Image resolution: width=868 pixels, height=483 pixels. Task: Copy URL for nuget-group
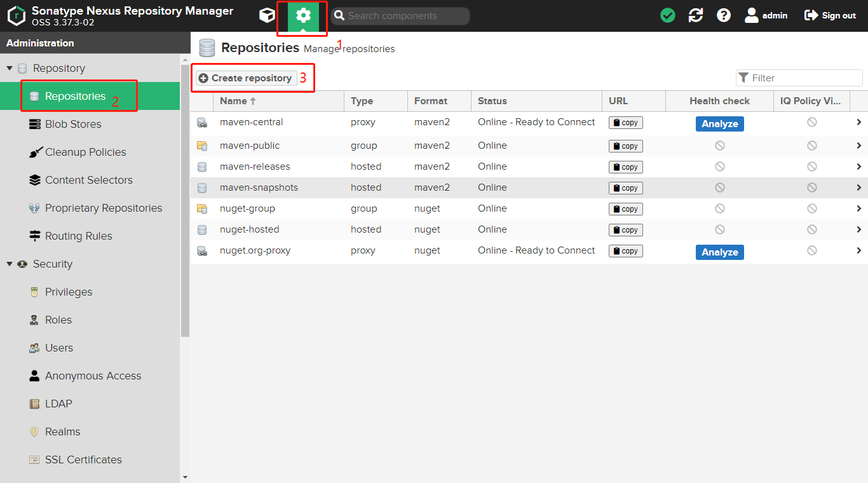(626, 209)
